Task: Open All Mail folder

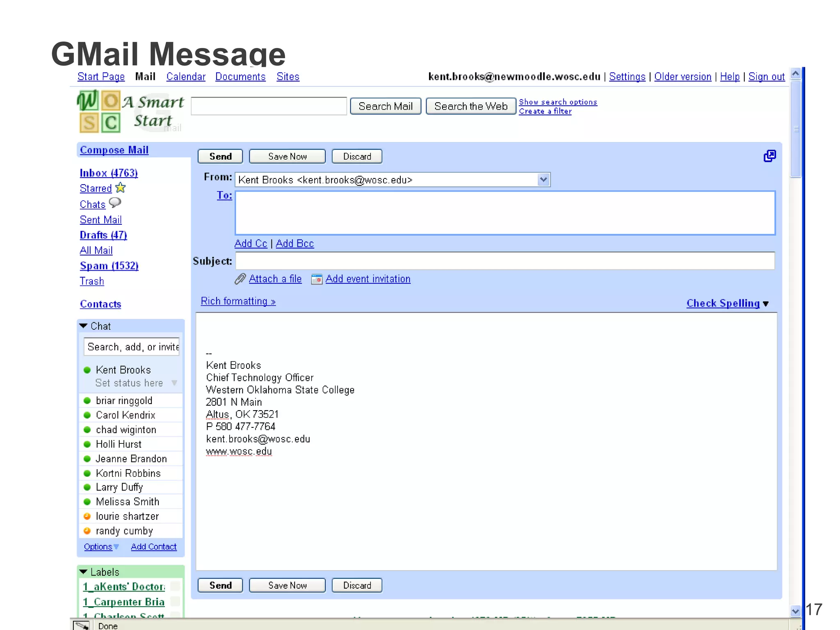Action: click(96, 250)
